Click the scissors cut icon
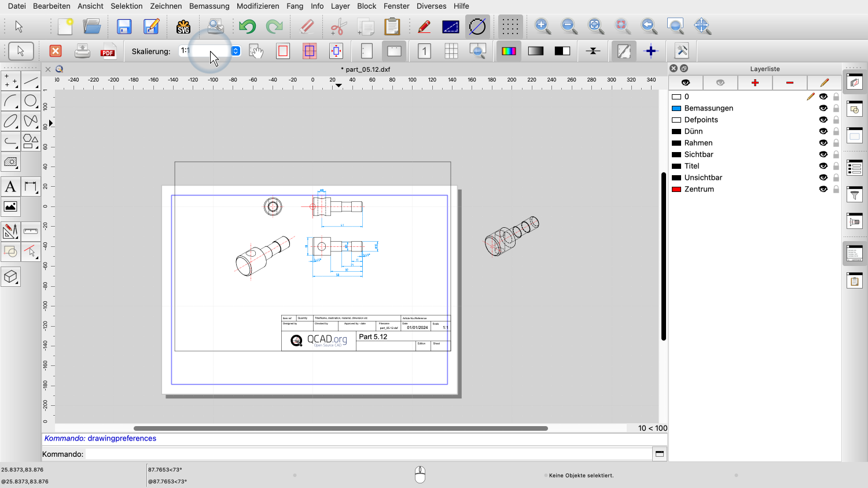The height and width of the screenshot is (488, 868). point(338,27)
